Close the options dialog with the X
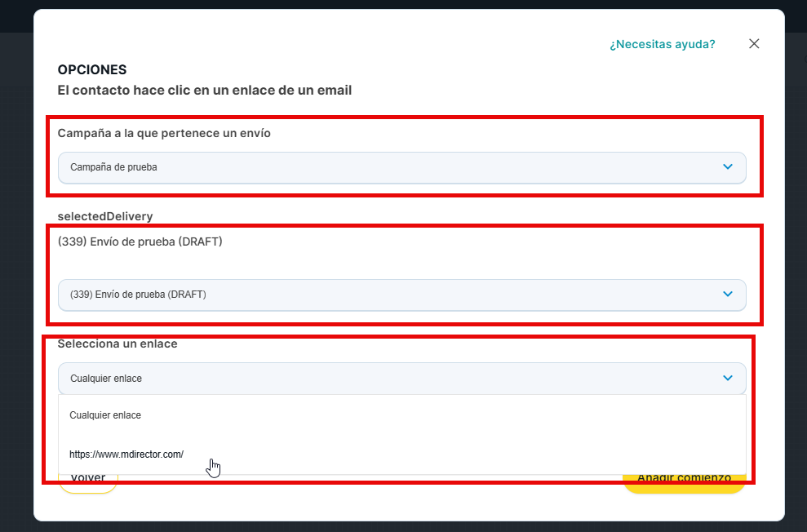Screen dimensions: 807x532 754,44
